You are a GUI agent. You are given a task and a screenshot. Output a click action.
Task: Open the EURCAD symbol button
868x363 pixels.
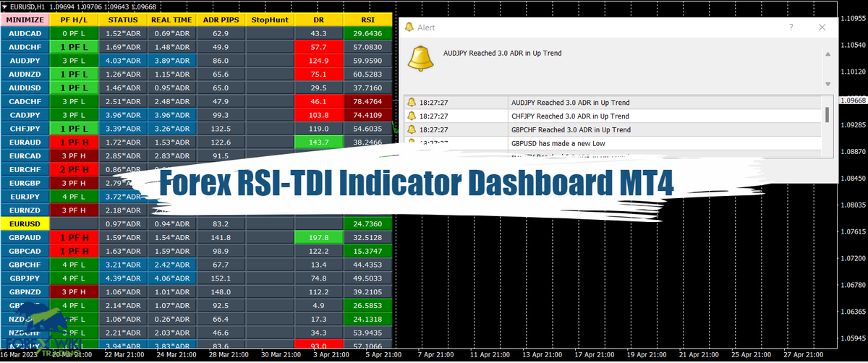25,155
